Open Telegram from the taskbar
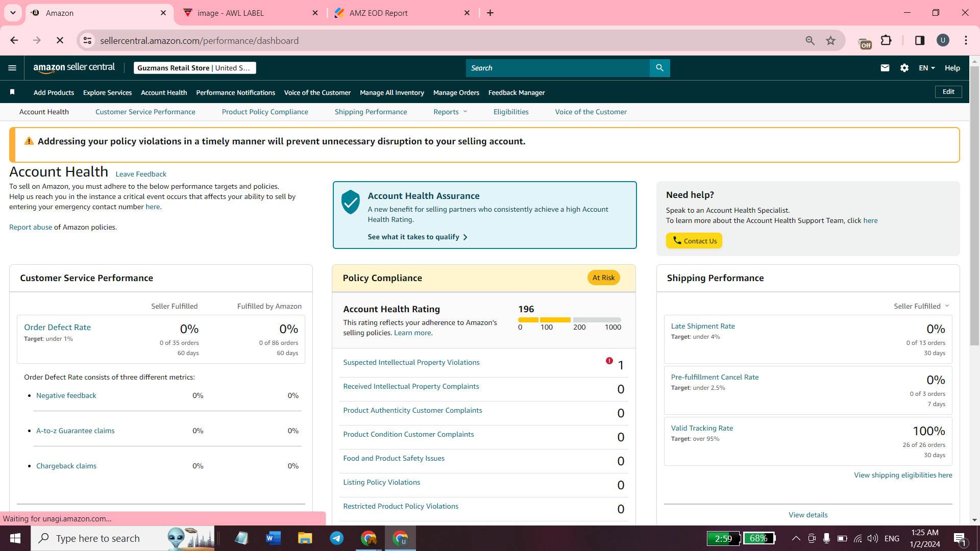Screen dimensions: 980x551 337,538
